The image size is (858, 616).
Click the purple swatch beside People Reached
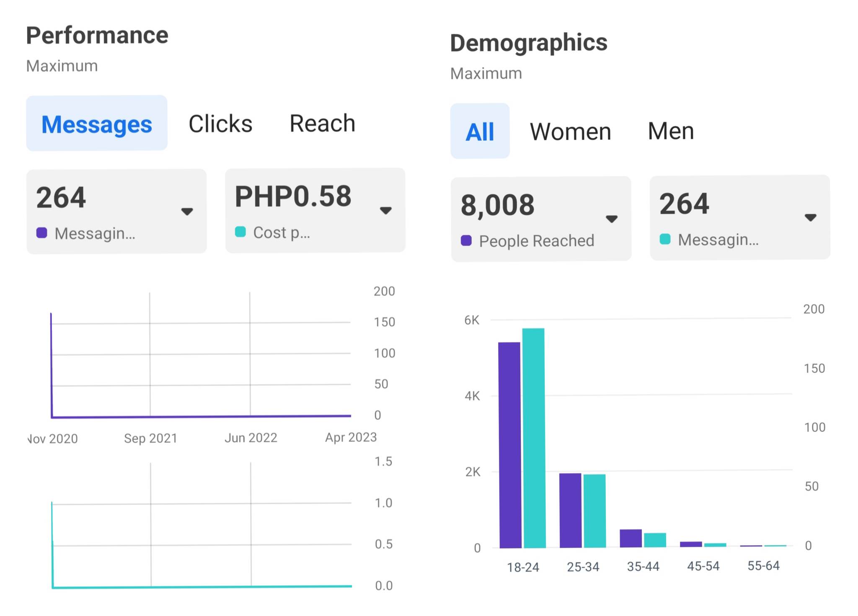point(466,241)
